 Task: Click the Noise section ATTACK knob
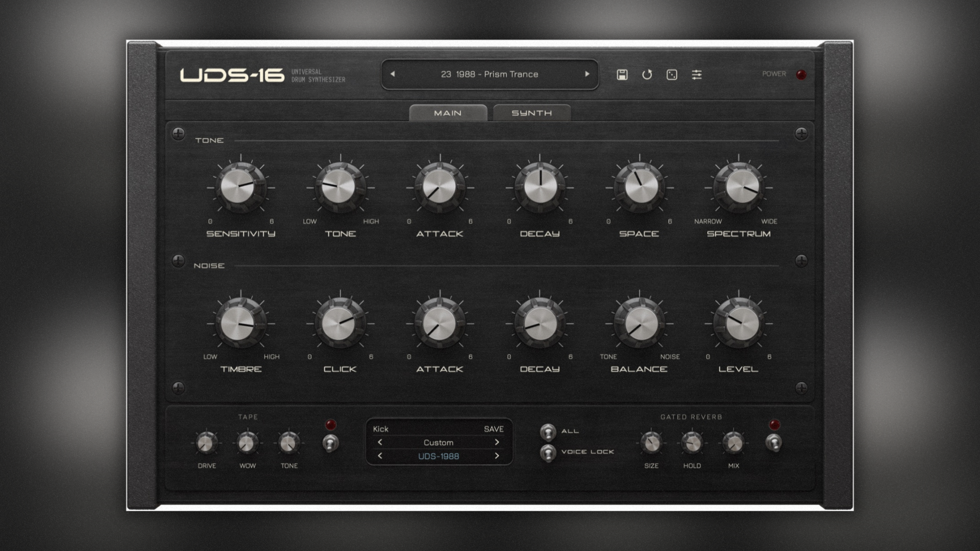tap(439, 323)
